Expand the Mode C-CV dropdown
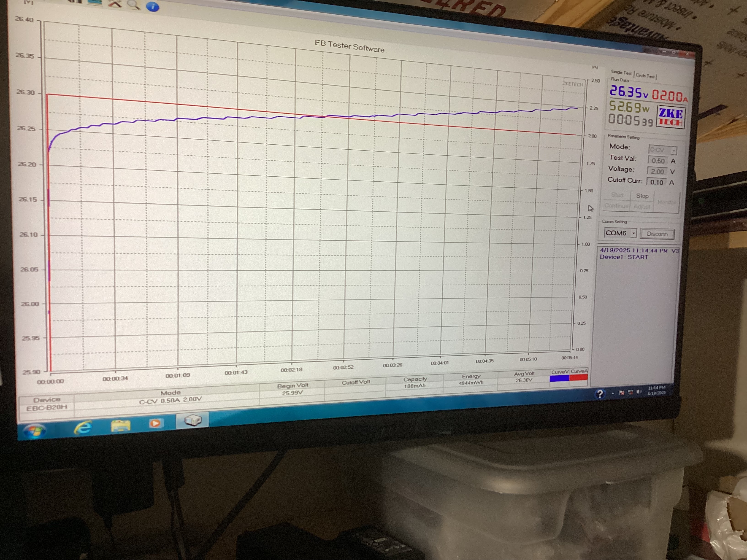Screen dimensions: 747x560 pyautogui.click(x=673, y=151)
